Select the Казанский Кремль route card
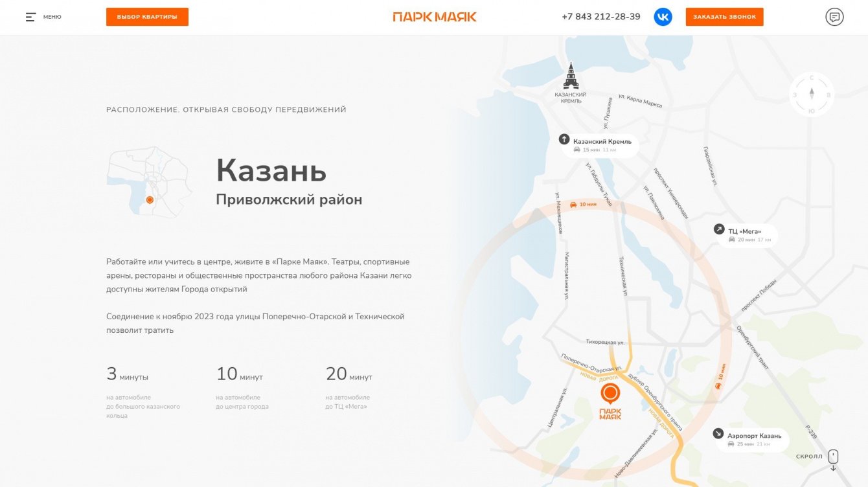 pyautogui.click(x=599, y=145)
